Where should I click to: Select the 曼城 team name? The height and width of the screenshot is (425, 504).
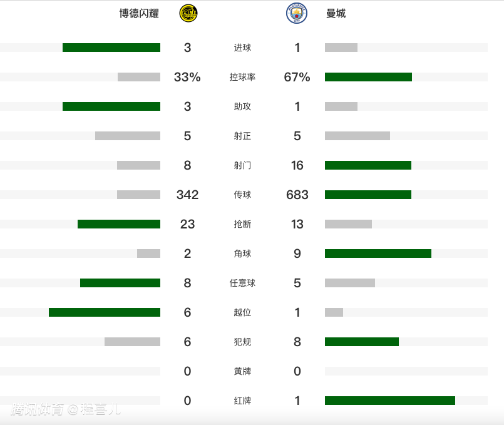pyautogui.click(x=336, y=13)
